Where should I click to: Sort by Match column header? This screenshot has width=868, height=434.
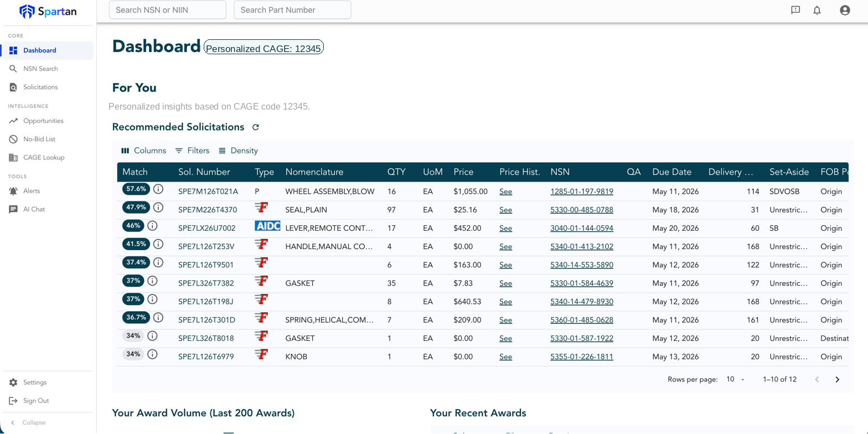(135, 172)
